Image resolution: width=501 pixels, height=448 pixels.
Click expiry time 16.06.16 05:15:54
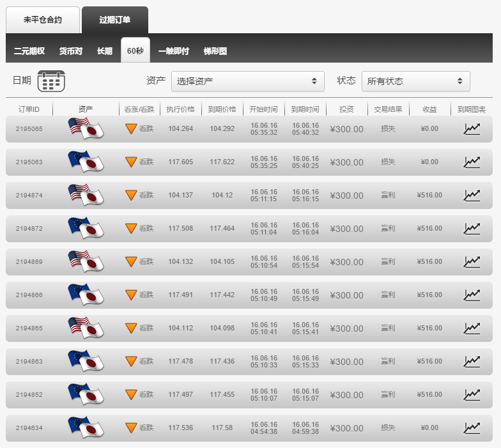[x=305, y=262]
